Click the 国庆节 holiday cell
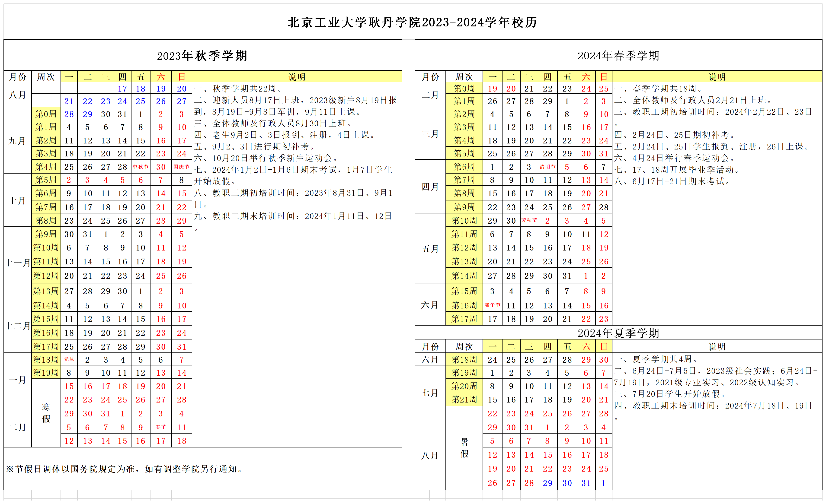The height and width of the screenshot is (504, 826). click(181, 167)
